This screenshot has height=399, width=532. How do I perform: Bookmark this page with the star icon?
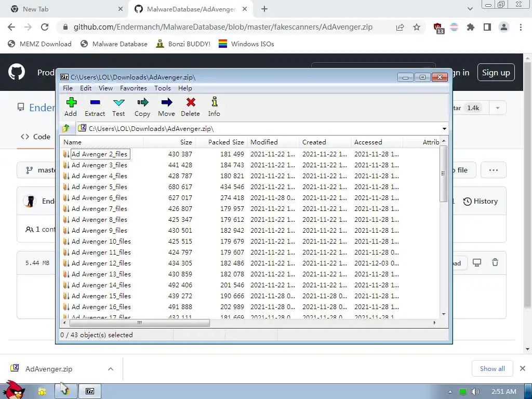tap(417, 27)
